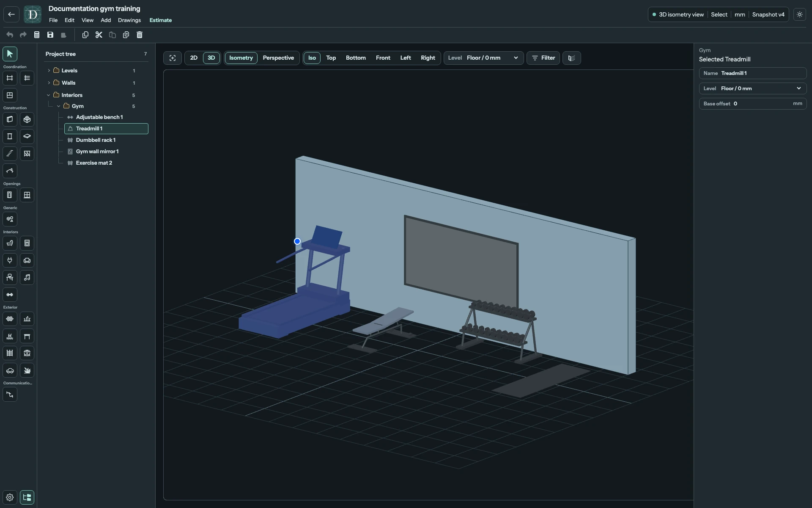Open settings gear at bottom left
The image size is (812, 508).
pos(10,497)
